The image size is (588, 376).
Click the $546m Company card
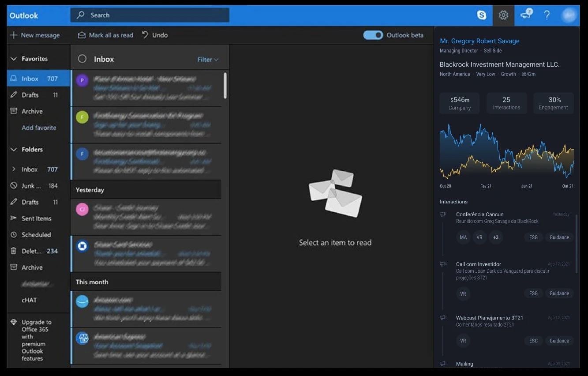click(x=460, y=103)
